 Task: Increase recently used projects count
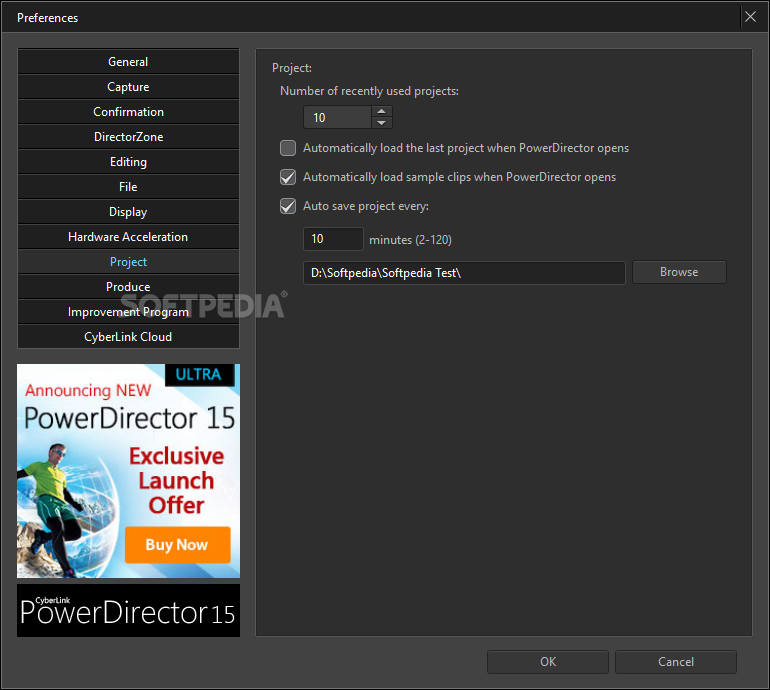[x=382, y=111]
